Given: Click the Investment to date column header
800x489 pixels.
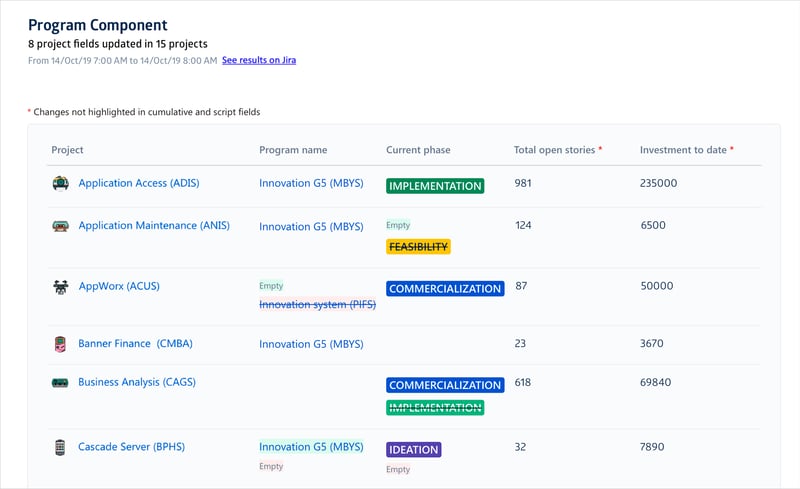Looking at the screenshot, I should tap(683, 150).
